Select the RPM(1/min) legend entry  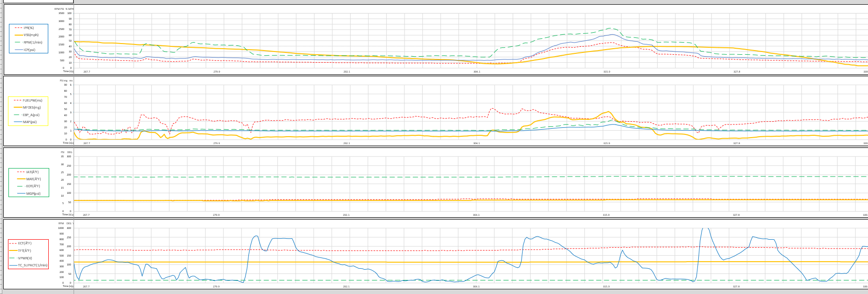[33, 42]
